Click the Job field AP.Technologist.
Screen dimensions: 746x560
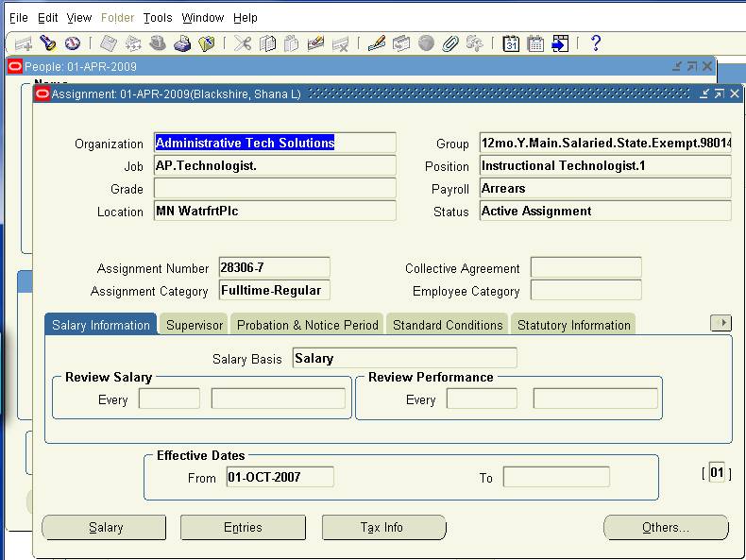(x=275, y=165)
